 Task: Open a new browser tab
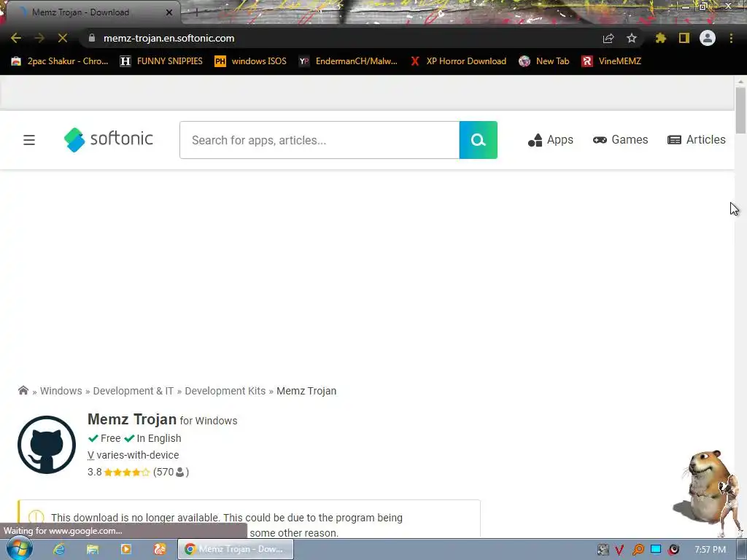click(x=196, y=12)
